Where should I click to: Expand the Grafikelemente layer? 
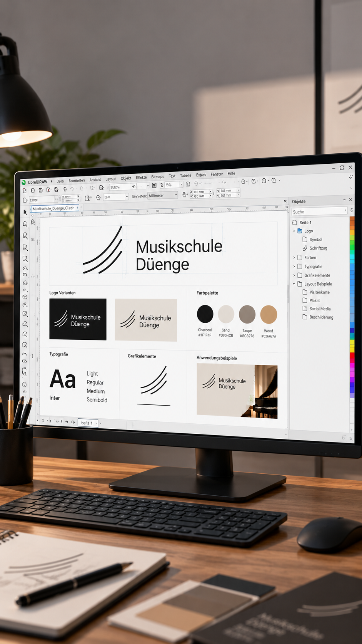pos(294,275)
